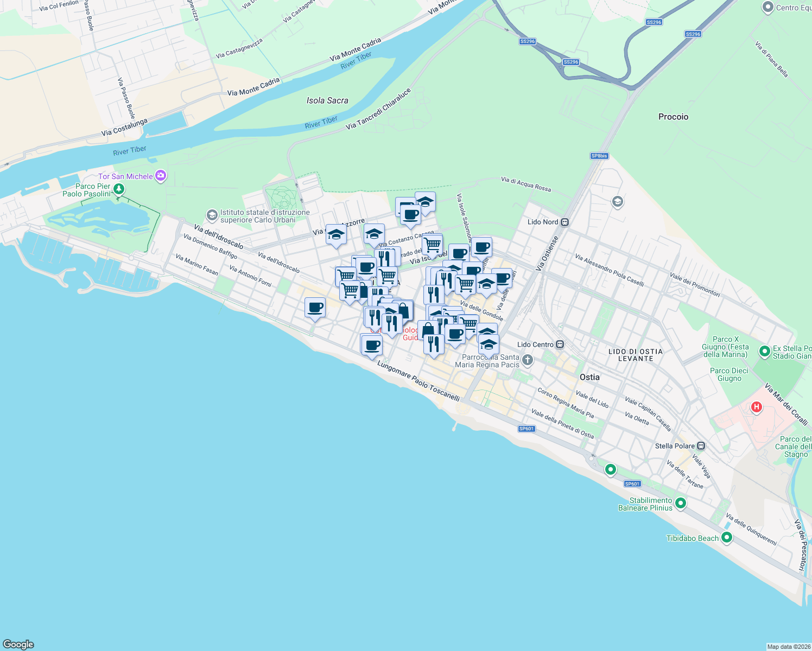The height and width of the screenshot is (651, 812).
Task: Select the Stella Polare station icon
Action: pos(701,445)
